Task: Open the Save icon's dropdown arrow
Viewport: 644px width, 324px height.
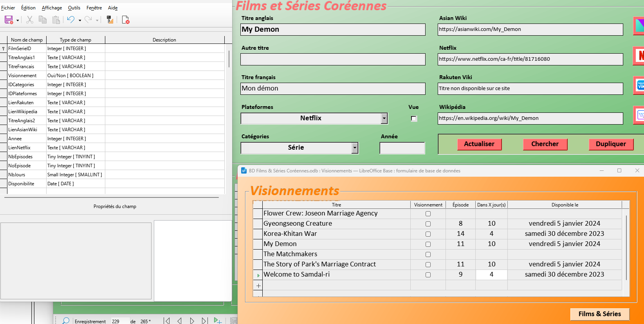Action: click(18, 20)
